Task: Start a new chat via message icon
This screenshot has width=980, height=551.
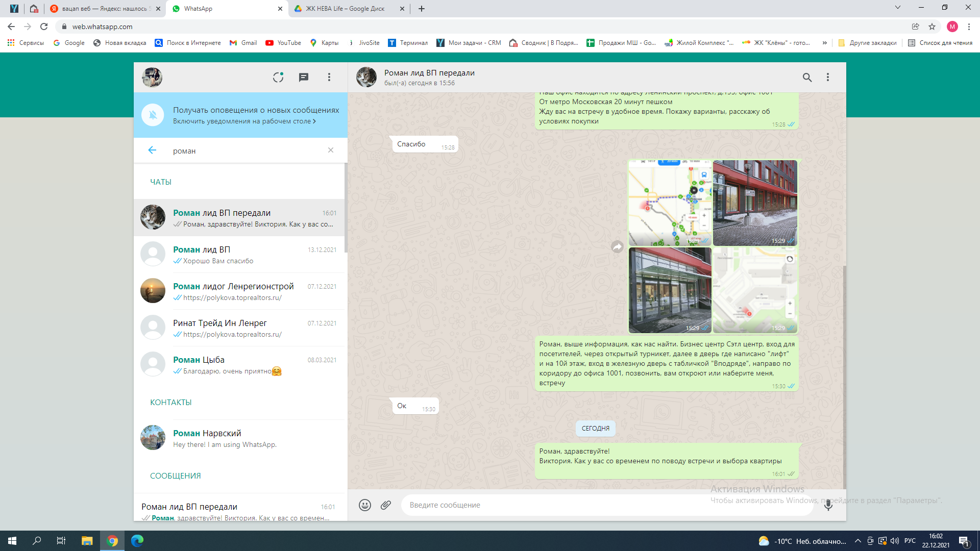Action: pyautogui.click(x=304, y=77)
